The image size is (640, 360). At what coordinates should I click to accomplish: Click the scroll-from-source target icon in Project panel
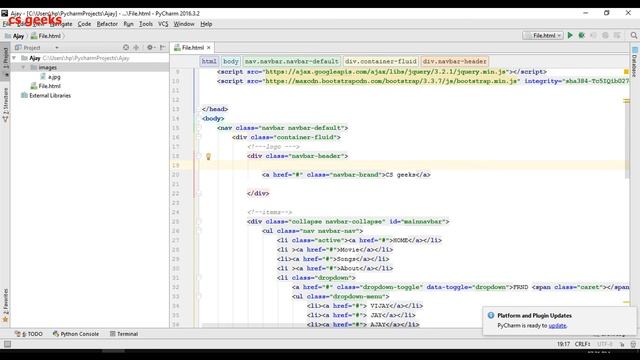[x=126, y=47]
